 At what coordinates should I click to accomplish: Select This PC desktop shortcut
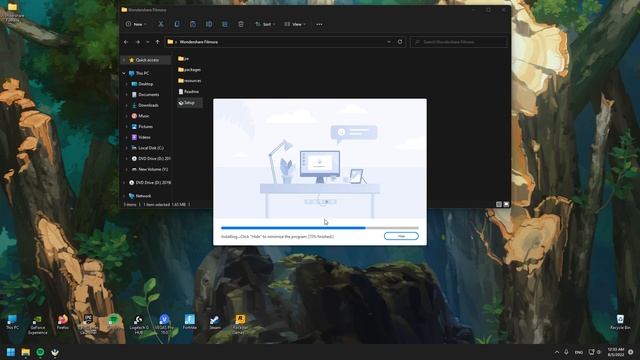pos(12,322)
